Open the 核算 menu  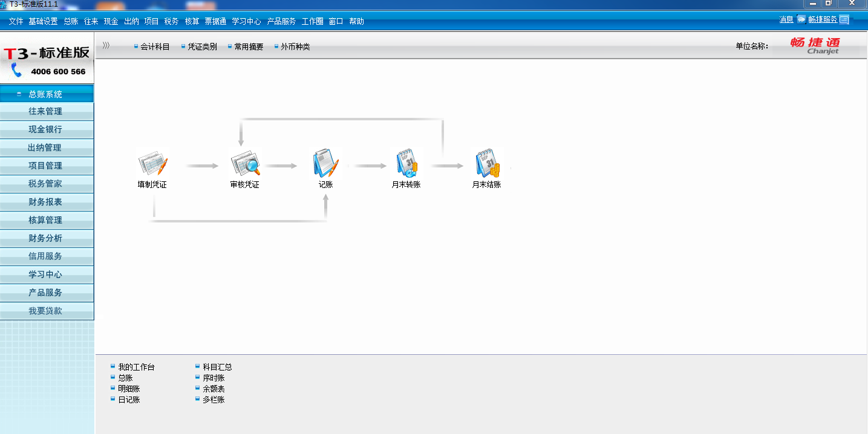click(192, 21)
